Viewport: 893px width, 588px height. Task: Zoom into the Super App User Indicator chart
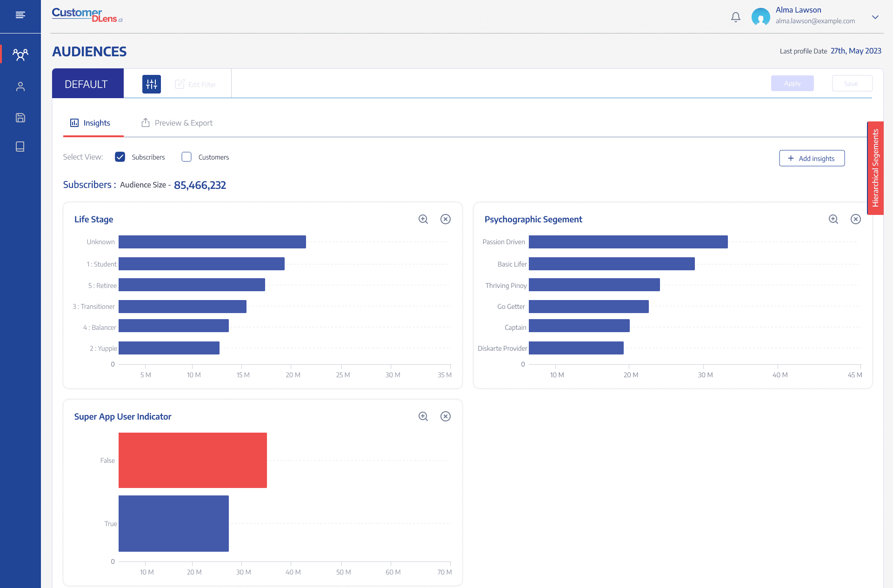tap(423, 416)
